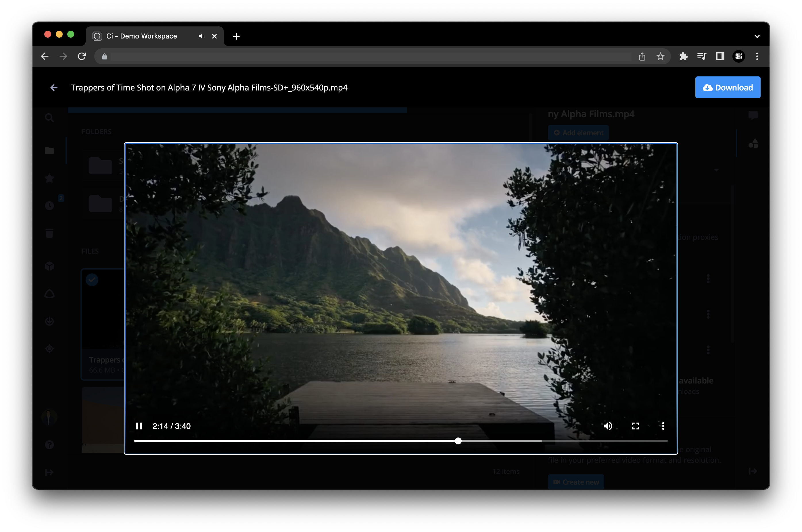Open favorites star in the left sidebar

(x=49, y=178)
